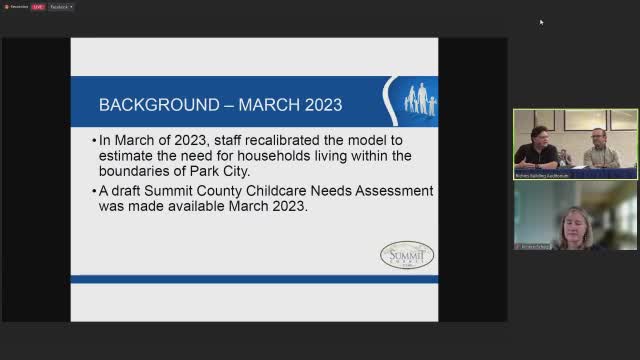Click the Summit County logo on slide
640x360 pixels.
click(407, 255)
